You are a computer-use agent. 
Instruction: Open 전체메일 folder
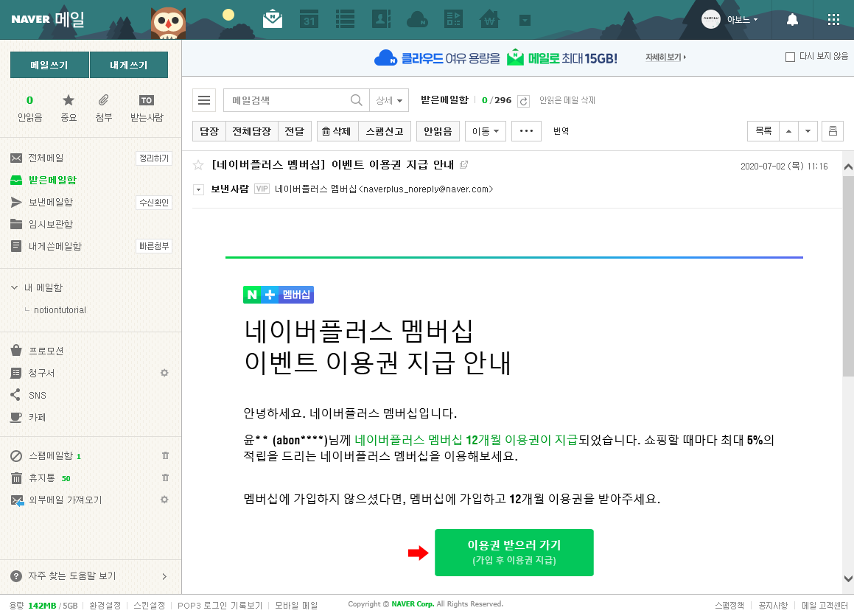tap(46, 158)
